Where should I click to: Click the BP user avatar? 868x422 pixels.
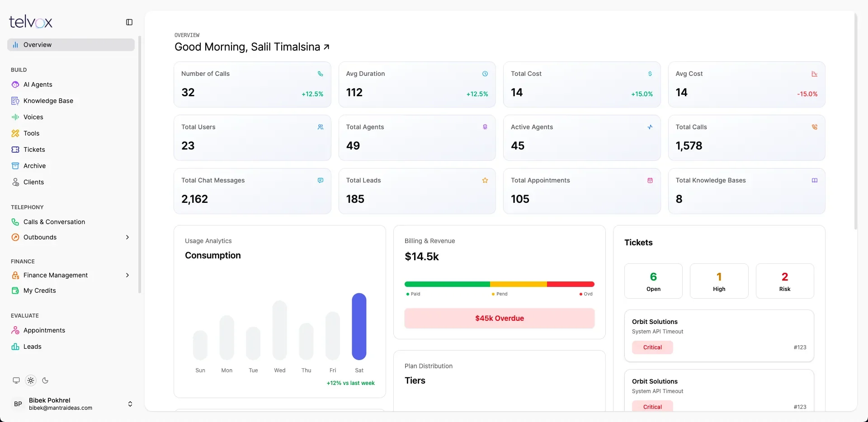[18, 404]
